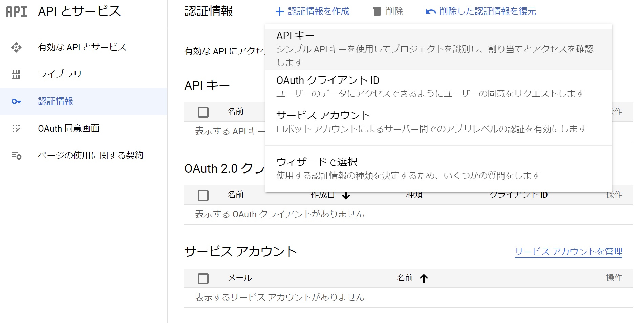Click the サービス アカウント section heading

[x=240, y=252]
